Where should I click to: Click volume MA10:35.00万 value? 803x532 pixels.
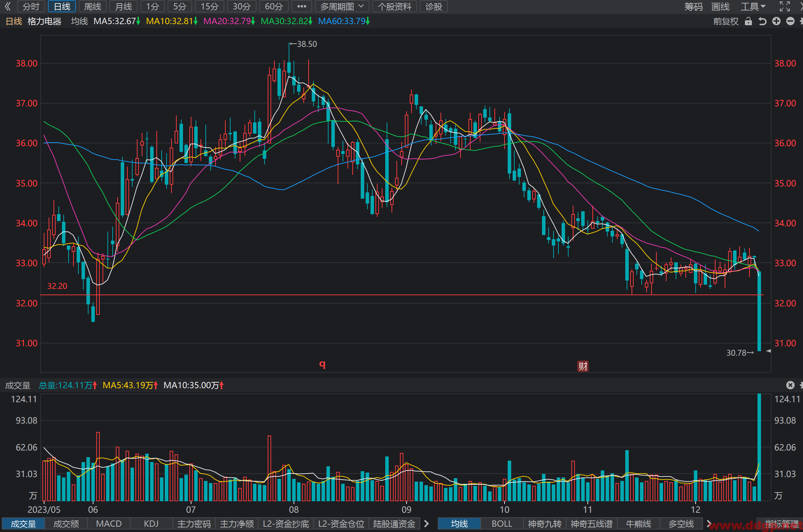coord(193,385)
